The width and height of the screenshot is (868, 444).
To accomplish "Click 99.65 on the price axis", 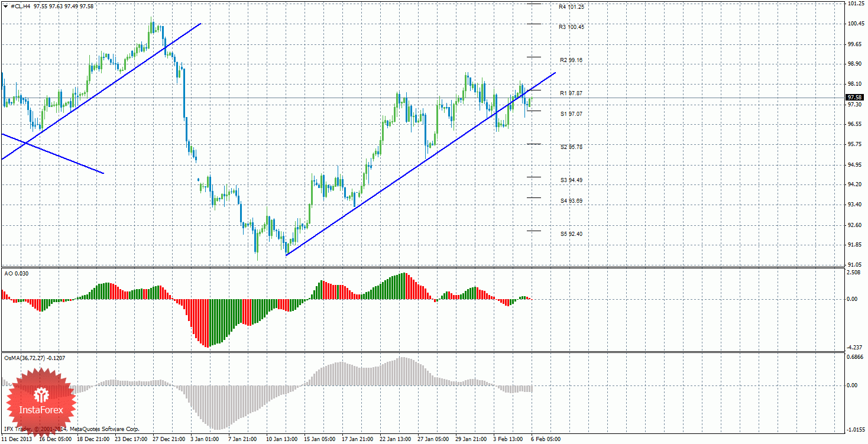I will [854, 44].
